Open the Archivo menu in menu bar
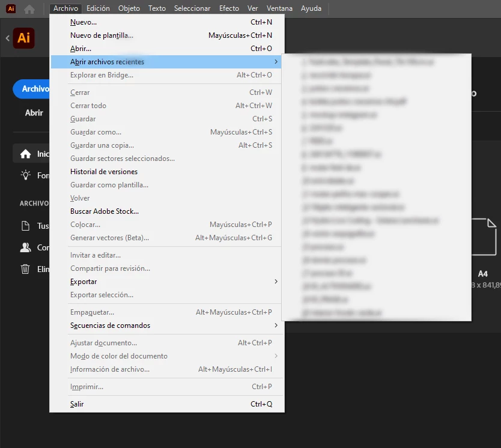 (65, 8)
